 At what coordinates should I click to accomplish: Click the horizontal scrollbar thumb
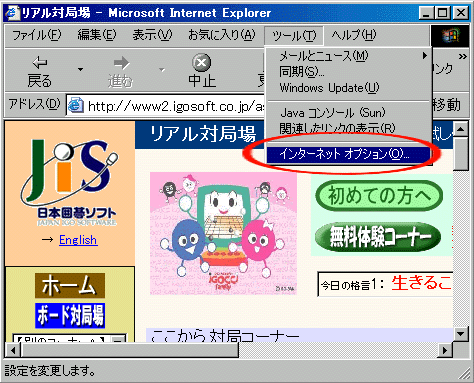pos(130,350)
